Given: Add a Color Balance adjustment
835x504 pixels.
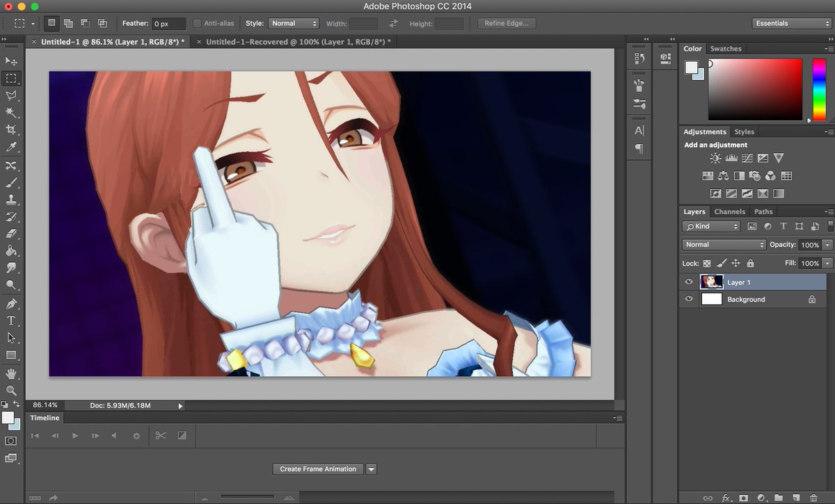Looking at the screenshot, I should [x=723, y=176].
